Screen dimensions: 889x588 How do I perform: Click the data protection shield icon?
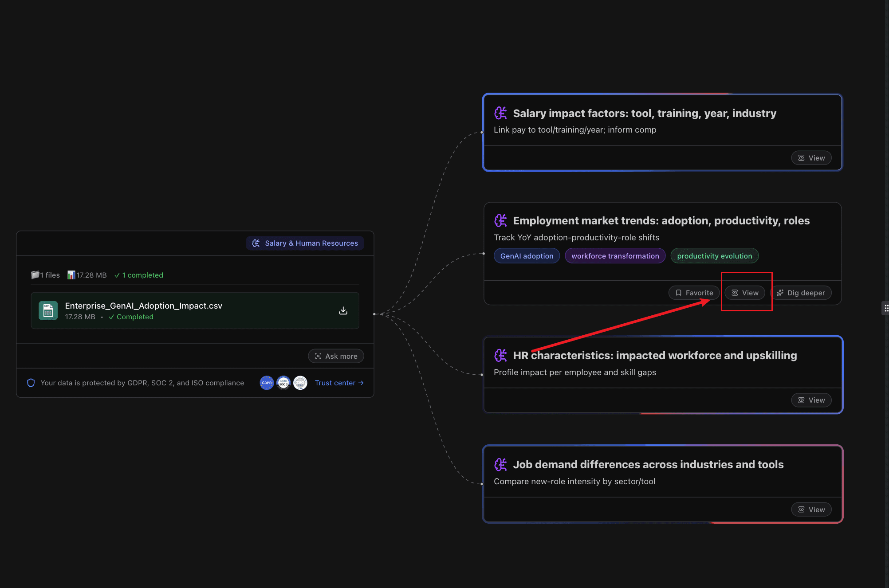click(31, 383)
